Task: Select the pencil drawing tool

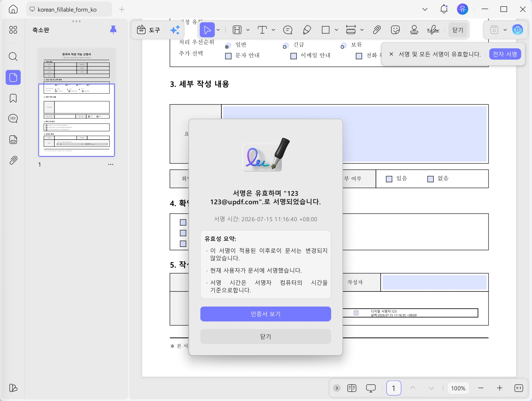Action: pyautogui.click(x=307, y=30)
